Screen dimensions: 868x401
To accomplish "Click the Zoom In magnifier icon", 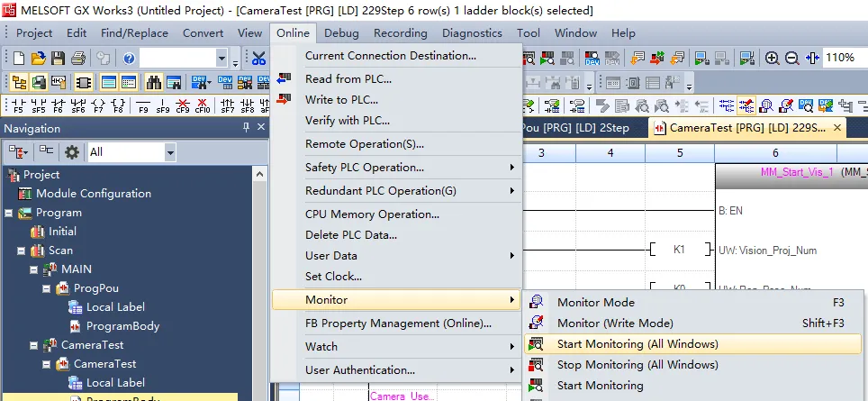I will point(772,59).
